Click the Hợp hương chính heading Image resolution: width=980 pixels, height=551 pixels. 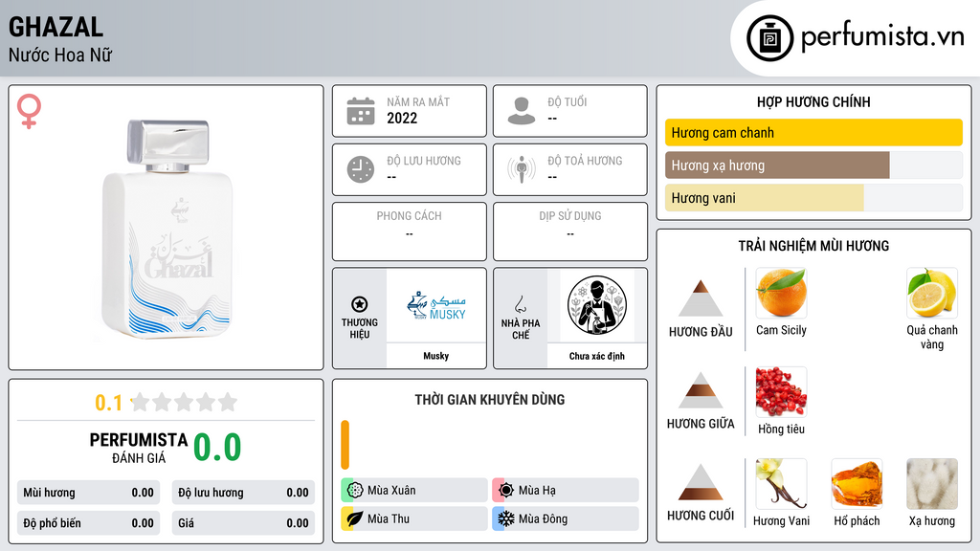[x=813, y=101]
